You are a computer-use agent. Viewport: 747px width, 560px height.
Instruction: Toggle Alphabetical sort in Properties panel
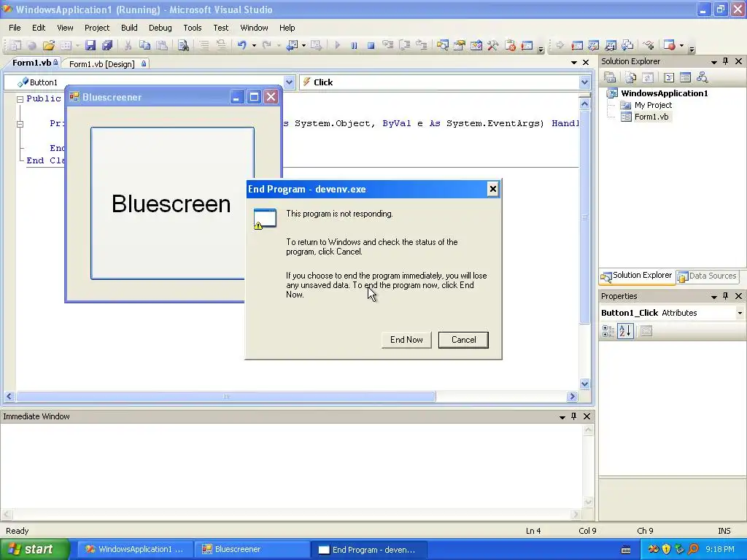(625, 331)
